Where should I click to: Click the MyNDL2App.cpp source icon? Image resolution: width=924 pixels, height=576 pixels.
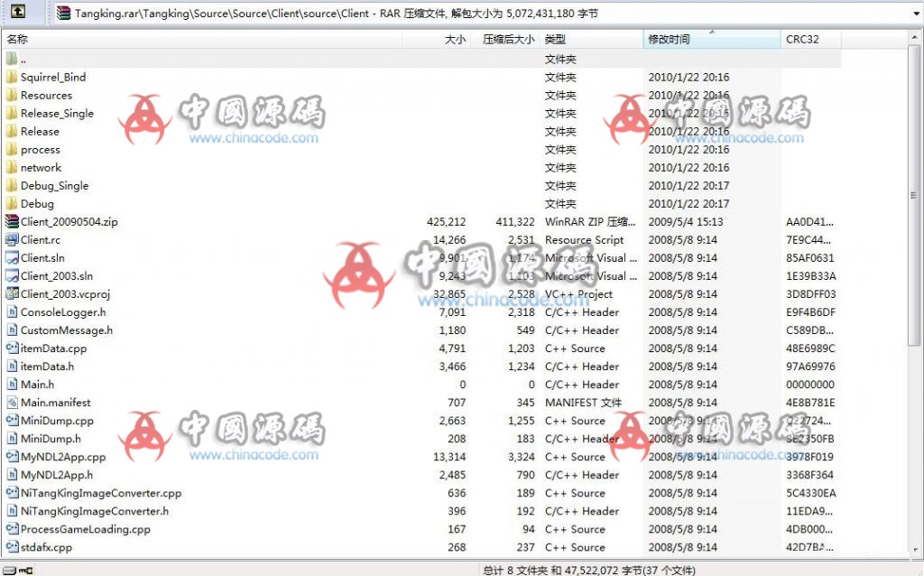tap(11, 456)
